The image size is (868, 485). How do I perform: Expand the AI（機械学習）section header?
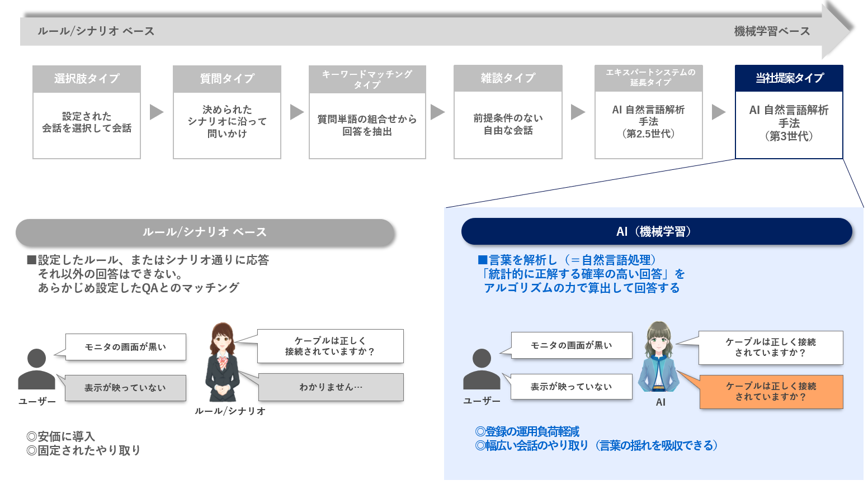coord(657,231)
